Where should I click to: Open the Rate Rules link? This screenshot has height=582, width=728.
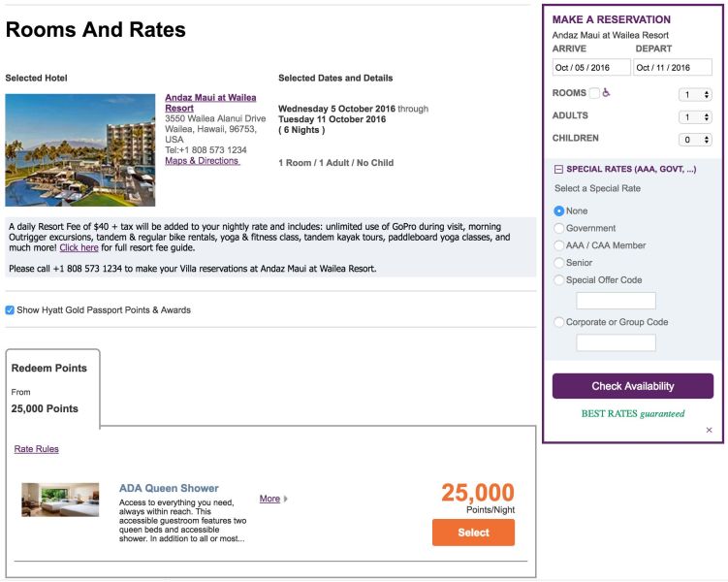pos(36,449)
